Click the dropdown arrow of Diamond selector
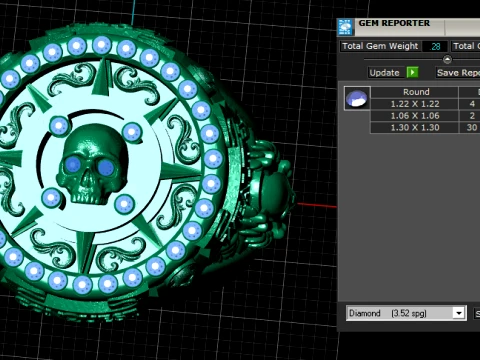 [459, 313]
